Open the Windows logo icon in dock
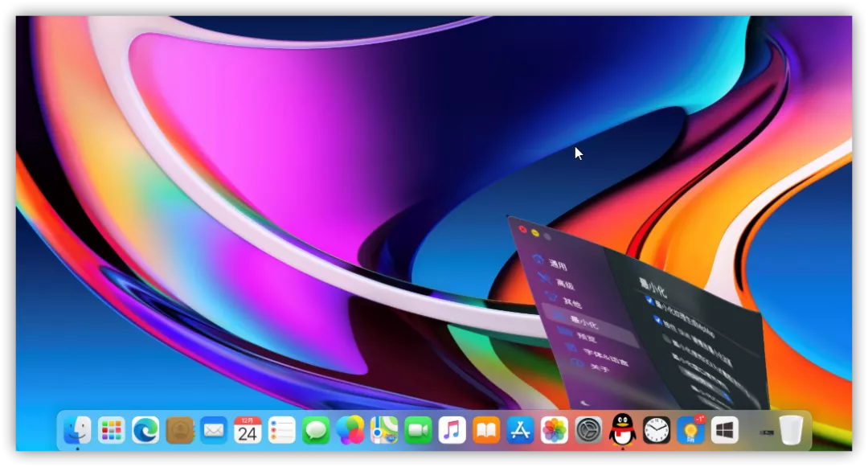The image size is (868, 467). (x=725, y=430)
